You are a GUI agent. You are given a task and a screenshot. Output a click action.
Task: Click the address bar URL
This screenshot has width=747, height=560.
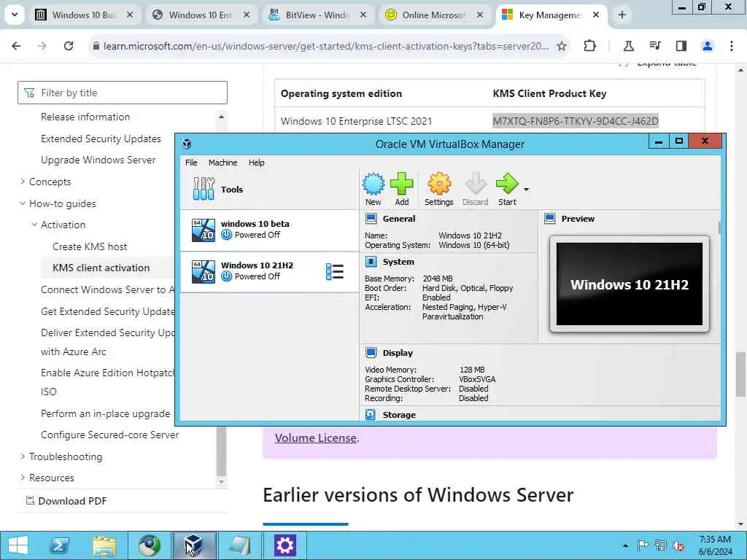pos(326,46)
